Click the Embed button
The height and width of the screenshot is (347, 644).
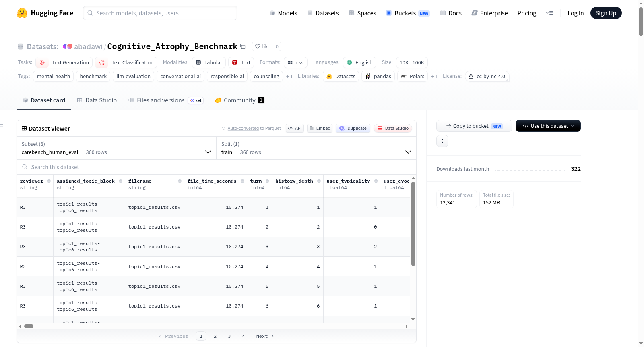[320, 128]
